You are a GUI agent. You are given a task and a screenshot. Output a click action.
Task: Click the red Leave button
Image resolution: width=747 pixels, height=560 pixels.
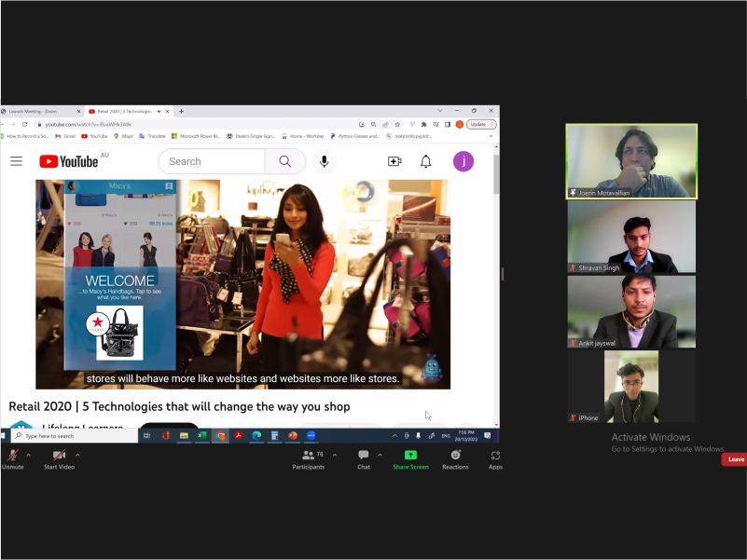(735, 459)
